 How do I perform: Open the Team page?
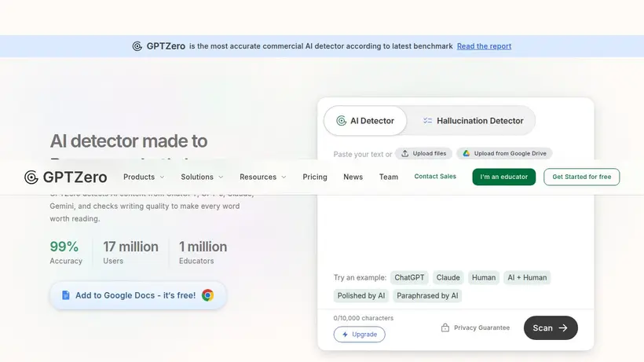[389, 177]
